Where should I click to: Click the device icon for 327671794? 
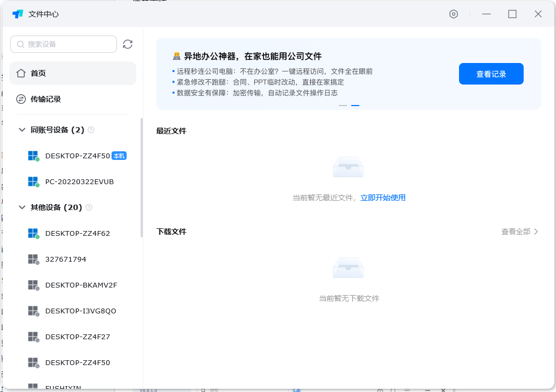[x=33, y=260]
